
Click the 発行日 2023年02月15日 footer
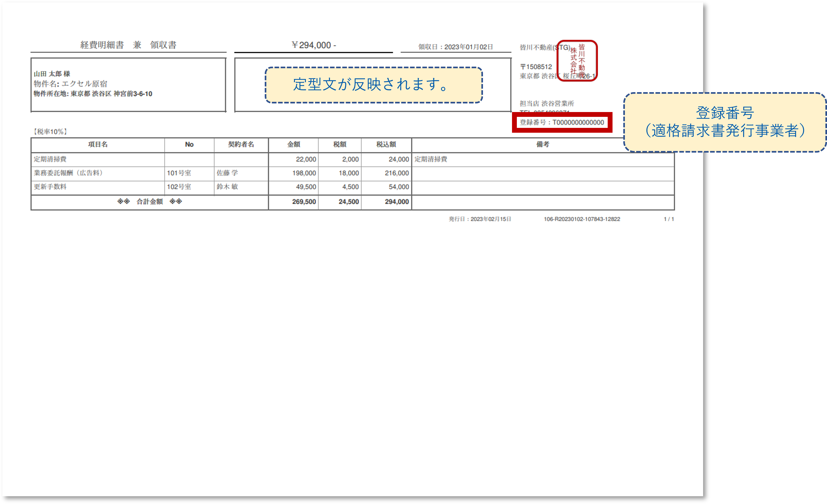(x=480, y=219)
